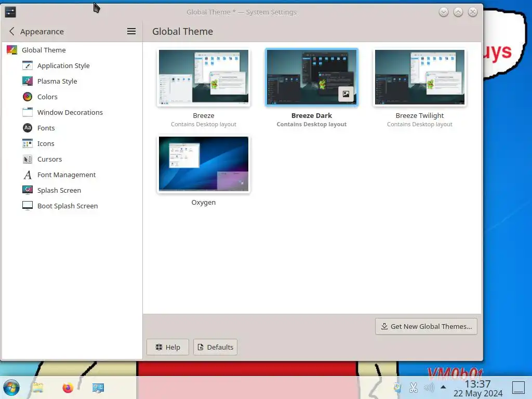The image size is (532, 399).
Task: Open the Start menu orb on taskbar
Action: coord(11,388)
